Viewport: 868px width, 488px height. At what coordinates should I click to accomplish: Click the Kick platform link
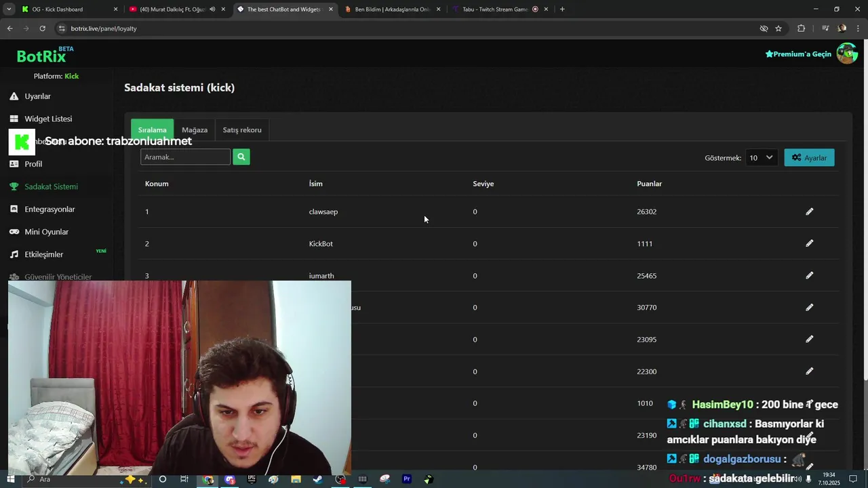point(72,76)
